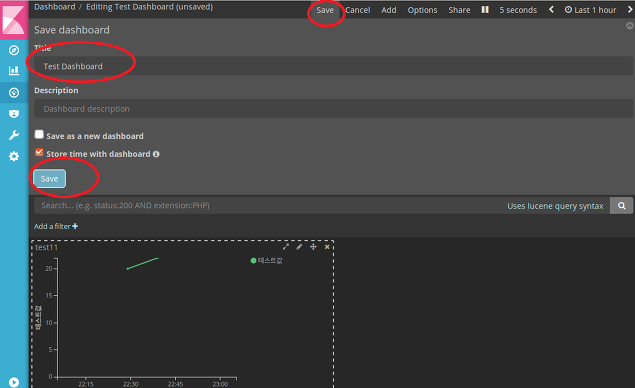The image size is (635, 388).
Task: Click the Dashboard description field
Action: pos(333,109)
